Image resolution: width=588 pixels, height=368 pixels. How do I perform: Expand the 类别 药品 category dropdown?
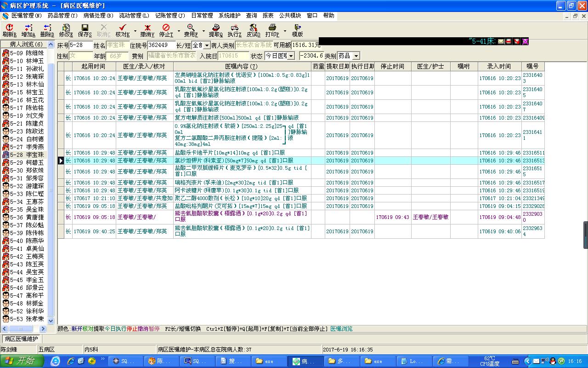click(x=356, y=56)
